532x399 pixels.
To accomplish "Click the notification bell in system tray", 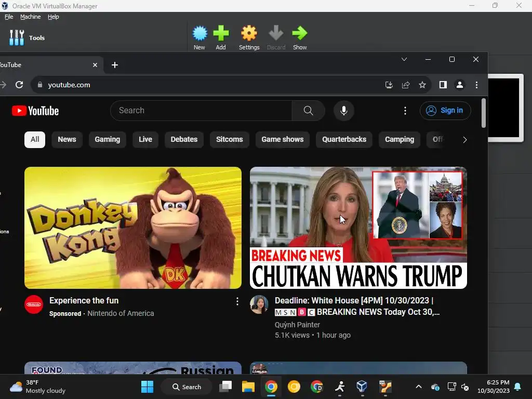I will tap(517, 387).
